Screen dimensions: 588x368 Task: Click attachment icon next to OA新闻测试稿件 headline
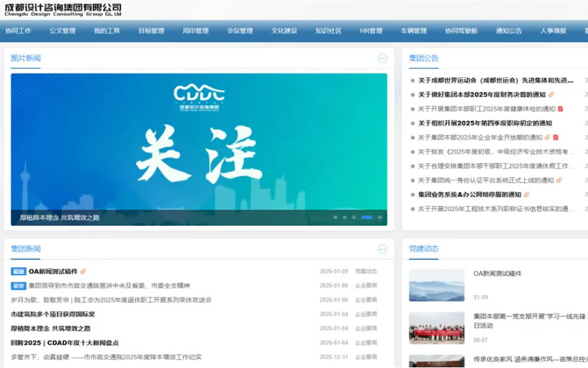83,272
